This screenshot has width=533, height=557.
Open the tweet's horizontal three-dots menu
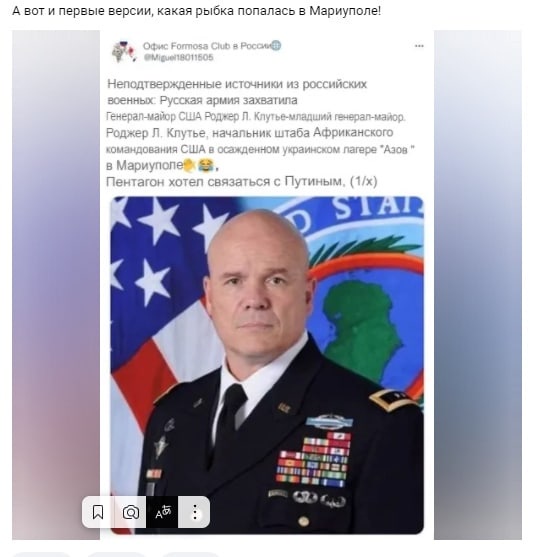[x=419, y=46]
